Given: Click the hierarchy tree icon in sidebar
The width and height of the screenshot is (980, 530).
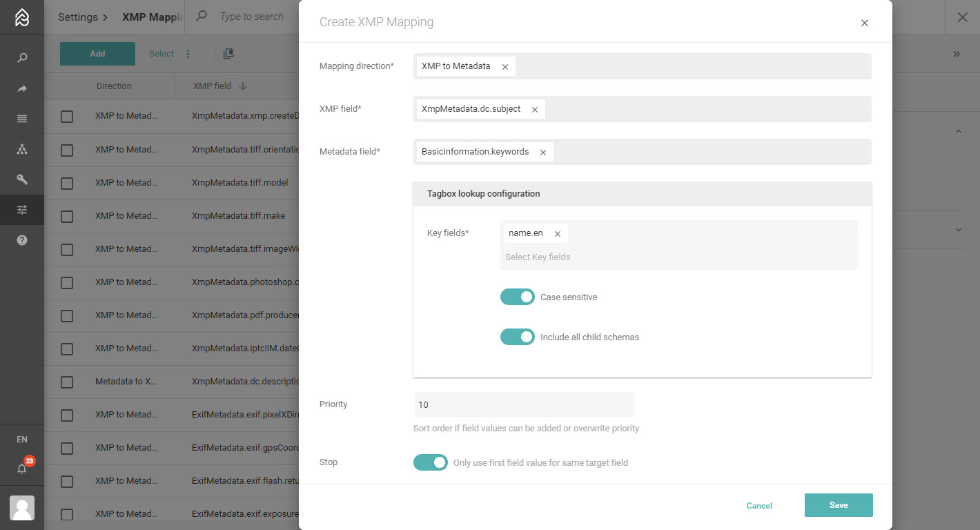Looking at the screenshot, I should coord(22,149).
